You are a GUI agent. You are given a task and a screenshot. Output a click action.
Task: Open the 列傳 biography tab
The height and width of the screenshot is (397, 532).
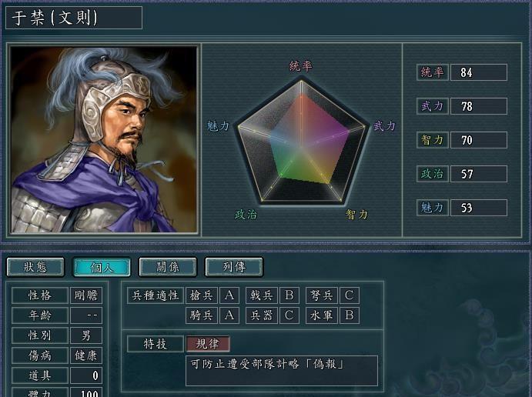click(x=234, y=267)
